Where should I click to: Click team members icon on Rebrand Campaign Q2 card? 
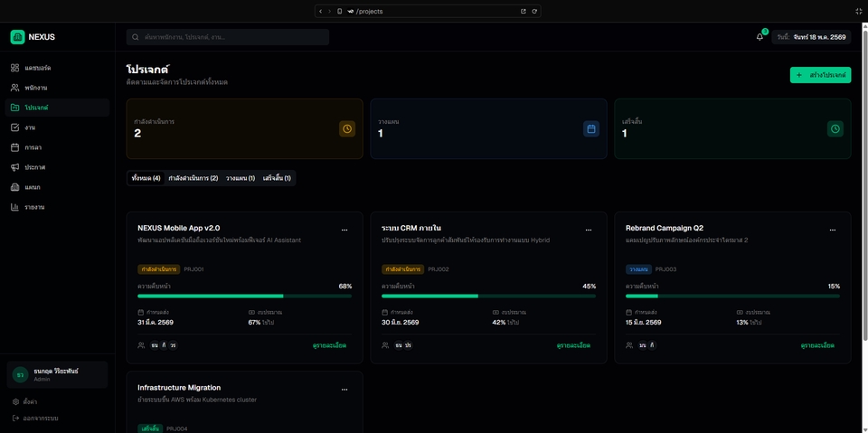[x=629, y=345]
